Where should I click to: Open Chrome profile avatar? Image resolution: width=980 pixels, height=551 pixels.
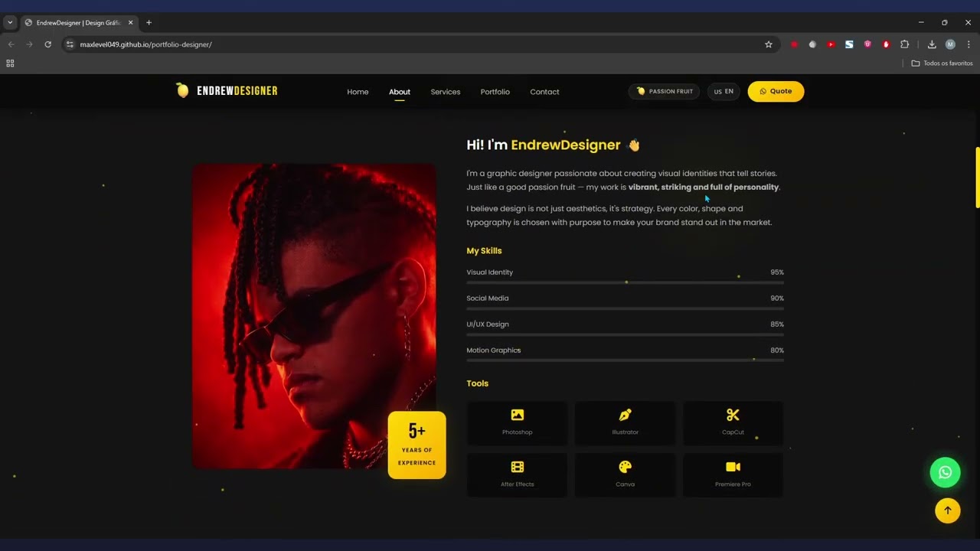pyautogui.click(x=950, y=44)
